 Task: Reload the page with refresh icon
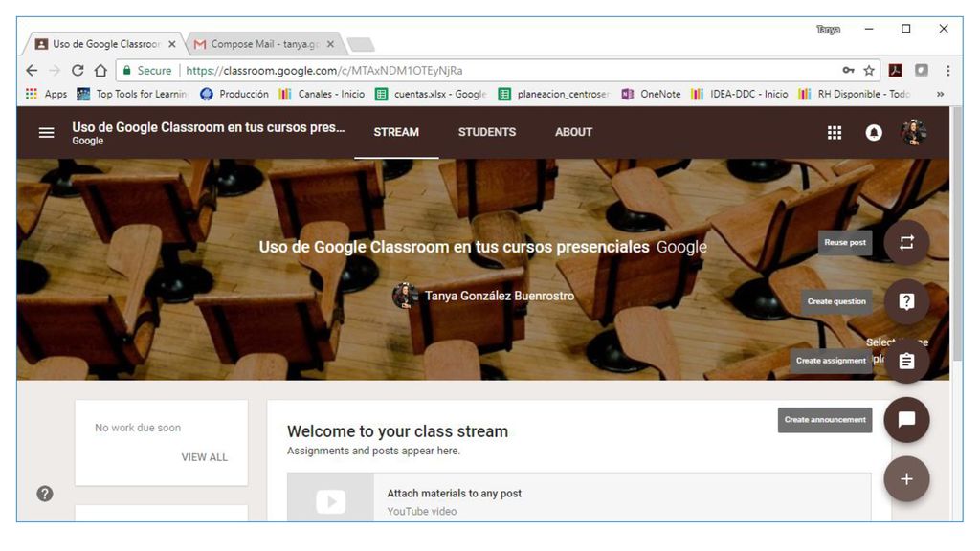(78, 71)
